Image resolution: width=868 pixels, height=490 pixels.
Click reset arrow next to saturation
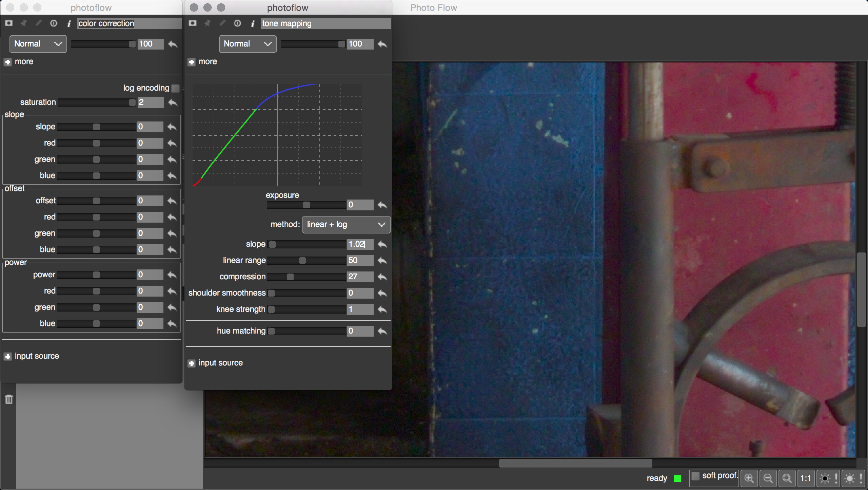[x=173, y=102]
